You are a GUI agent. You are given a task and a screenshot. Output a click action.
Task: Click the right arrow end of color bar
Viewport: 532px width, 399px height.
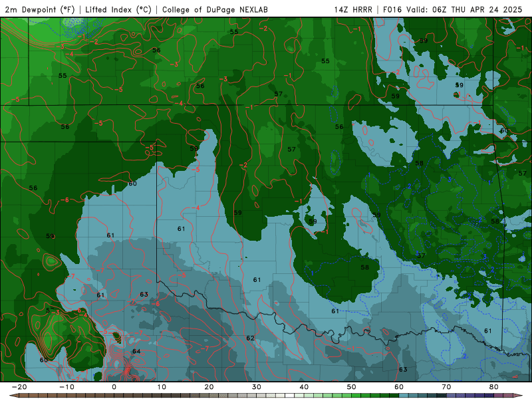click(x=518, y=396)
